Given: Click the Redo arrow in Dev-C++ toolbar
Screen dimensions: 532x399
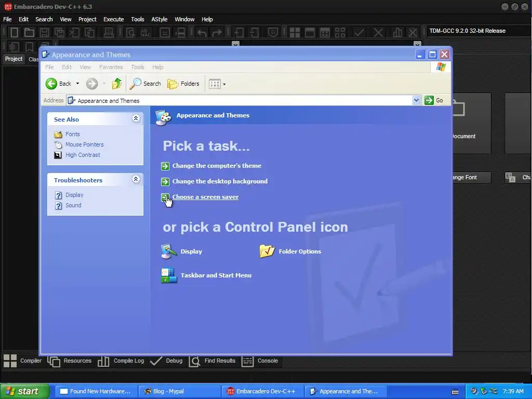Looking at the screenshot, I should [217, 33].
